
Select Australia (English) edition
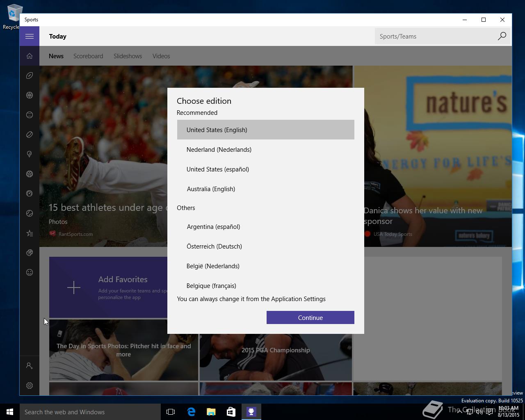tap(266, 189)
